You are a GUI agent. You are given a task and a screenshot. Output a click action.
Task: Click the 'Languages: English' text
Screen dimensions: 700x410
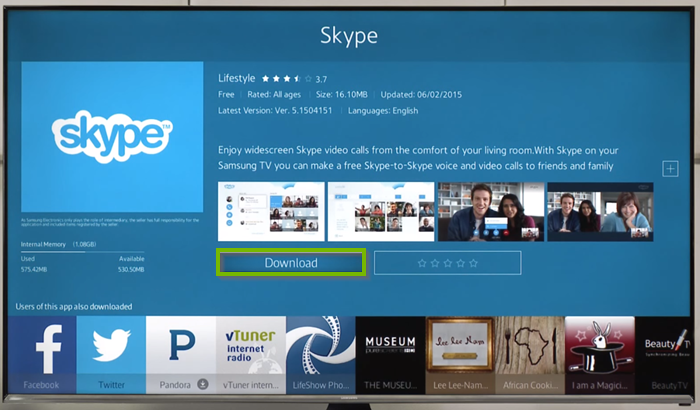tap(383, 111)
